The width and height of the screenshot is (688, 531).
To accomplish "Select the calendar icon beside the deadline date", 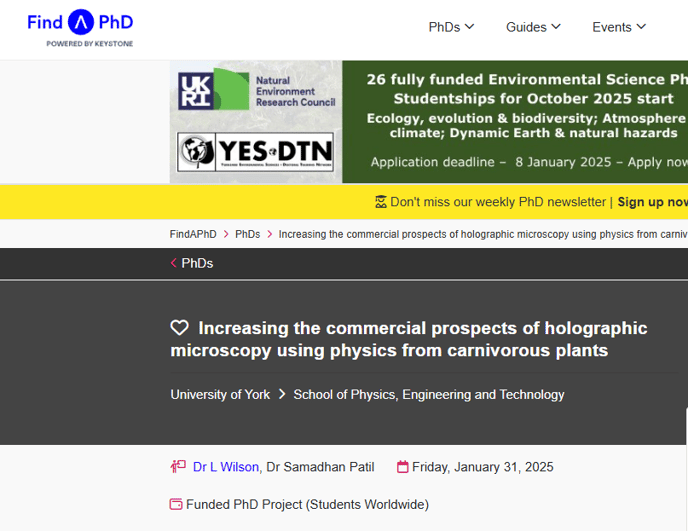I will click(402, 466).
